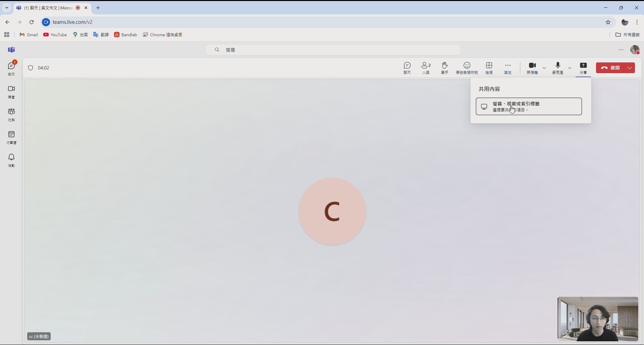Open dropdown next to the Leave button
Screen dimensions: 644x345
coord(630,68)
